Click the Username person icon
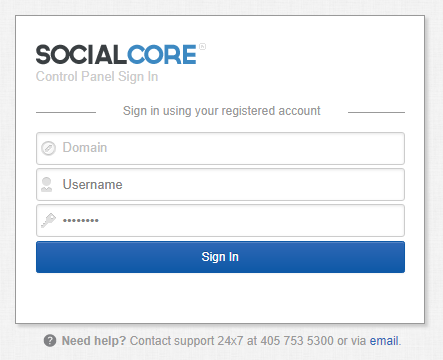This screenshot has height=360, width=443. point(47,184)
